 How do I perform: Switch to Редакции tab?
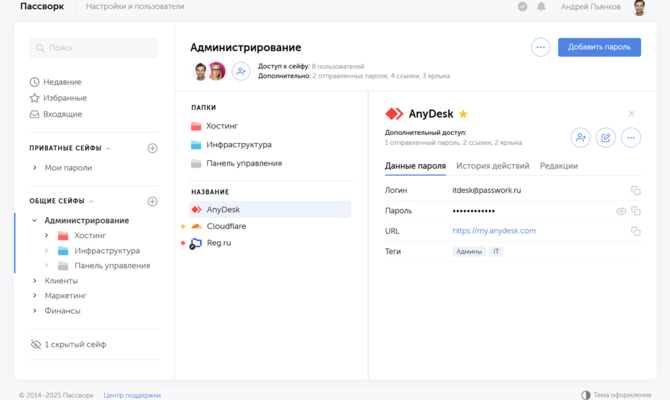point(559,166)
